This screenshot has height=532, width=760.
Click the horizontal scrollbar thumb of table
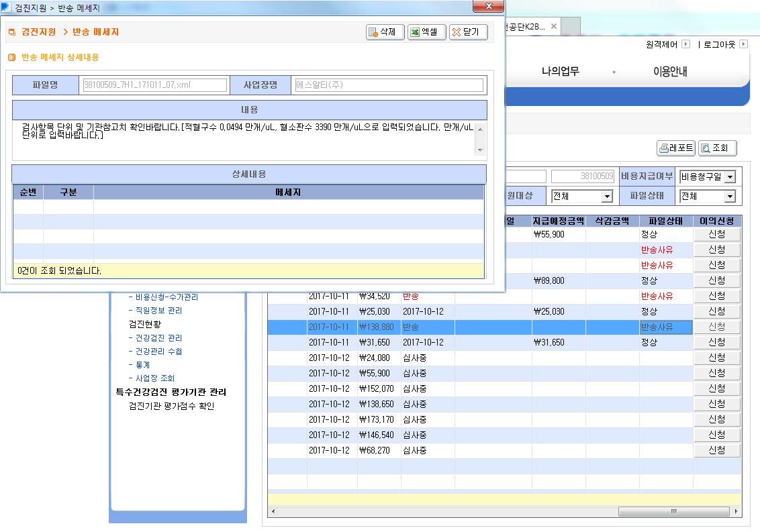point(673,511)
